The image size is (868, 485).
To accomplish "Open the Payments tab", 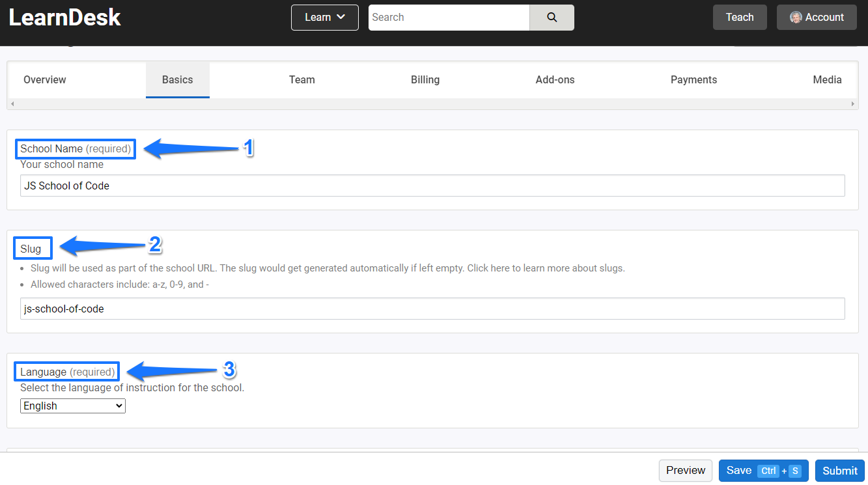I will (x=694, y=80).
